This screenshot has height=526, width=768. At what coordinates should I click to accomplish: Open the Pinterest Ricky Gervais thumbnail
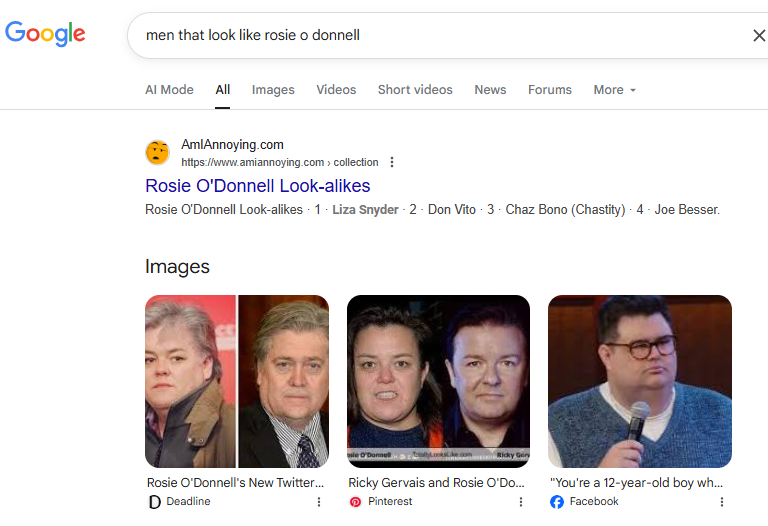point(438,381)
